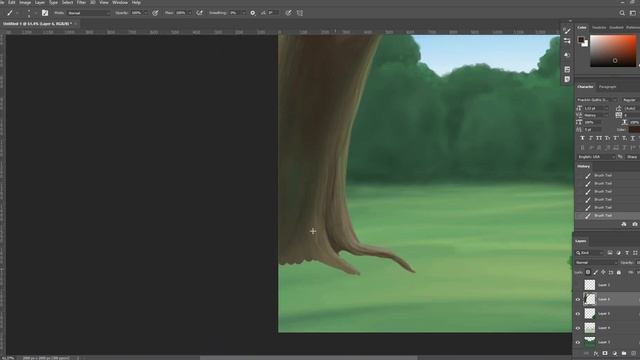Create new document from current state icon
The image size is (640, 360).
(x=624, y=224)
